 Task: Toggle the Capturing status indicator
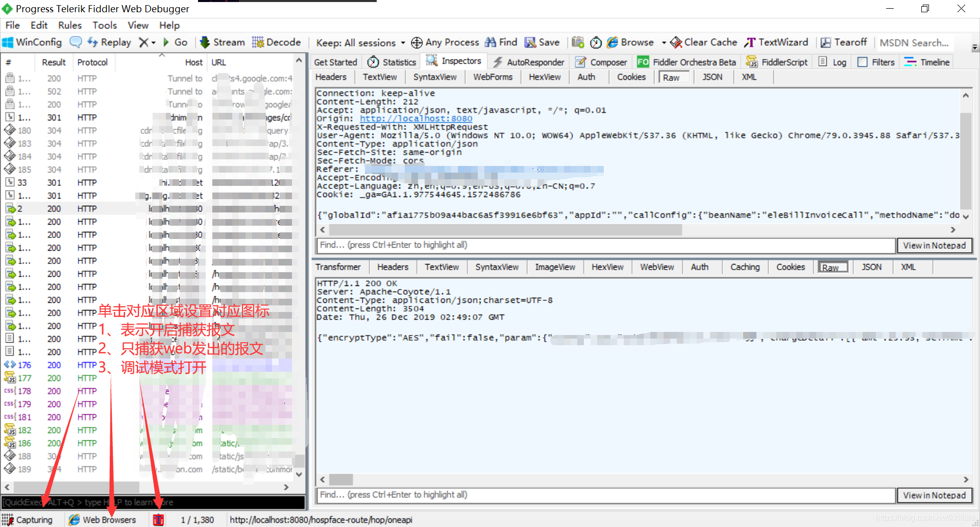[x=28, y=519]
